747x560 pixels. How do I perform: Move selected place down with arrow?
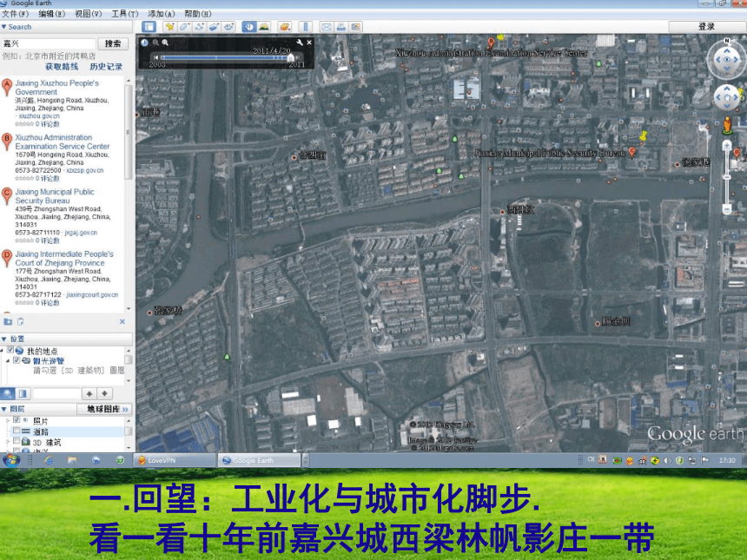[105, 394]
